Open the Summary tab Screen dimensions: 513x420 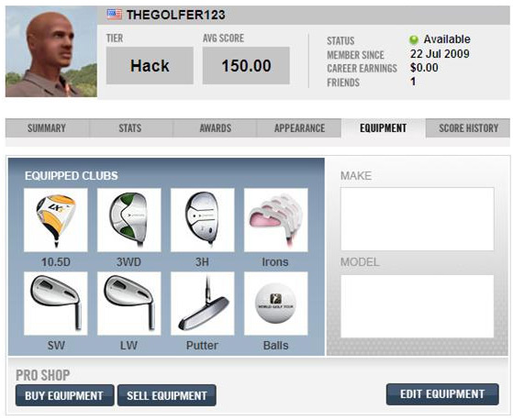(x=47, y=128)
